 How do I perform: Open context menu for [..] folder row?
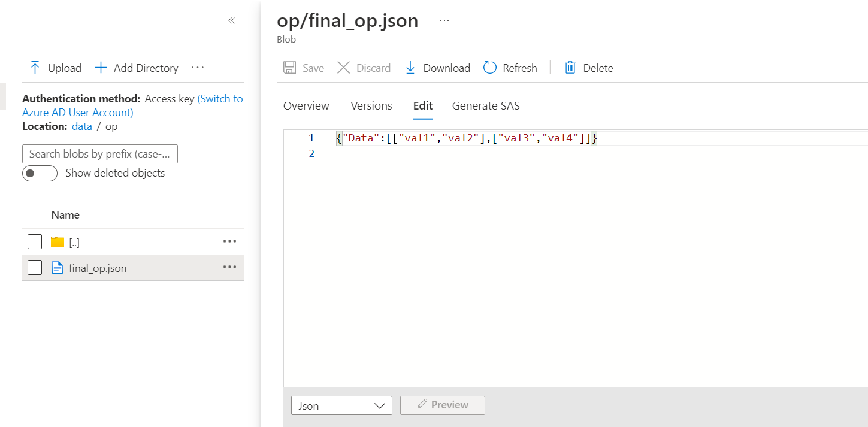point(229,241)
